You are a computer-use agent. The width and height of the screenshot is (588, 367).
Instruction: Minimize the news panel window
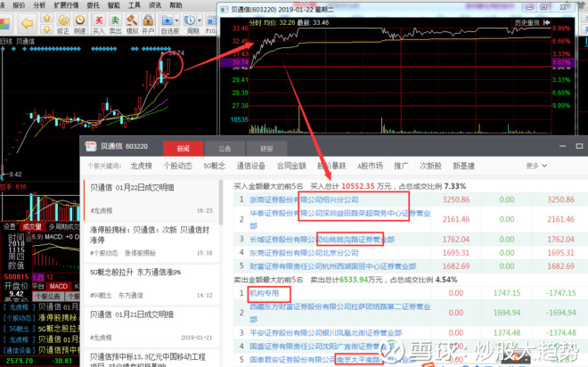point(562,146)
